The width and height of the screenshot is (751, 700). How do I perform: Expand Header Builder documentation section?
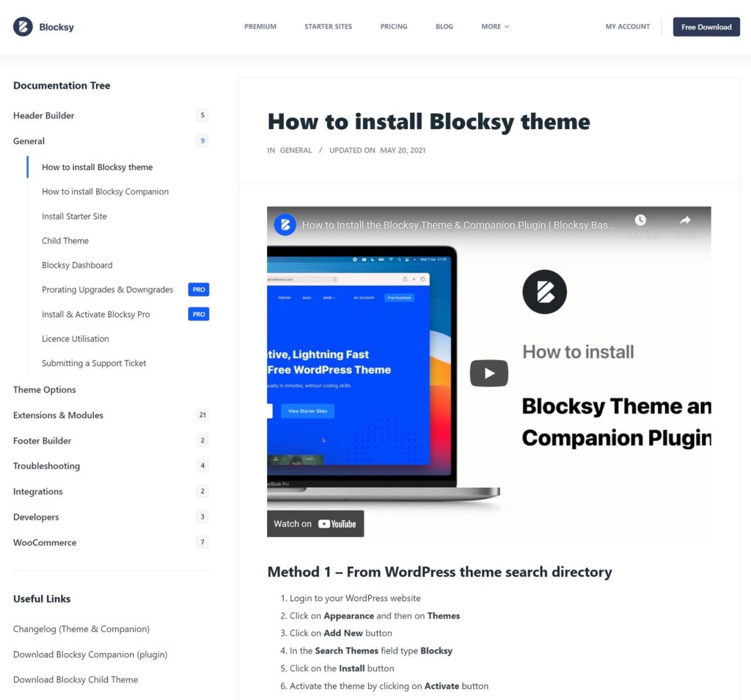(43, 115)
